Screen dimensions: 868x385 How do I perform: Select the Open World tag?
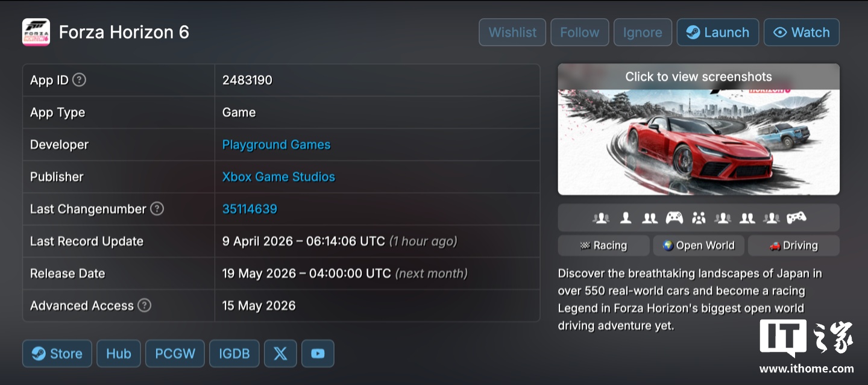699,245
